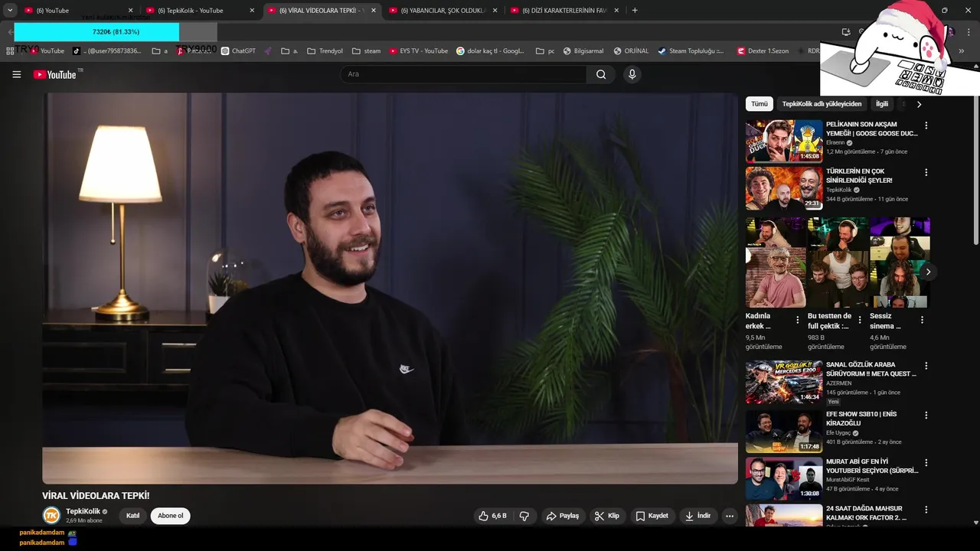Screen dimensions: 980x551
Task: Go to the YouTube home logo
Action: coord(54,74)
